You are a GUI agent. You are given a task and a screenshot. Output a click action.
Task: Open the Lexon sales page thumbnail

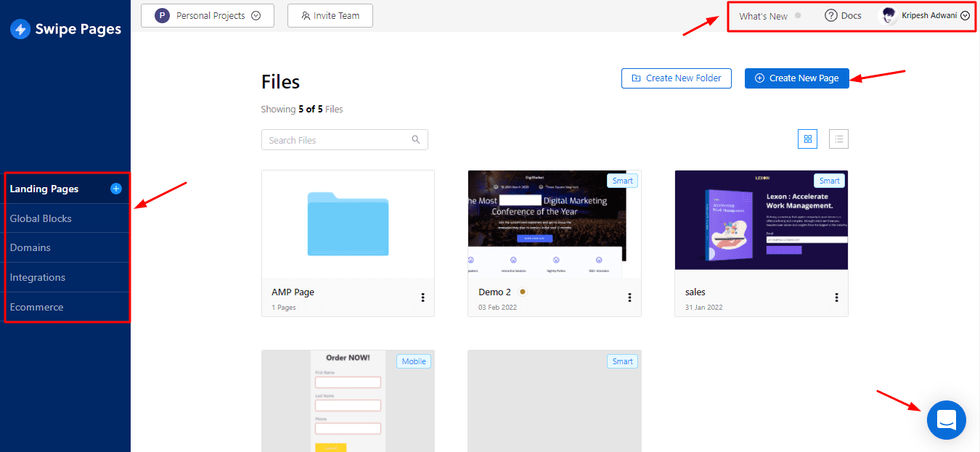pos(761,220)
